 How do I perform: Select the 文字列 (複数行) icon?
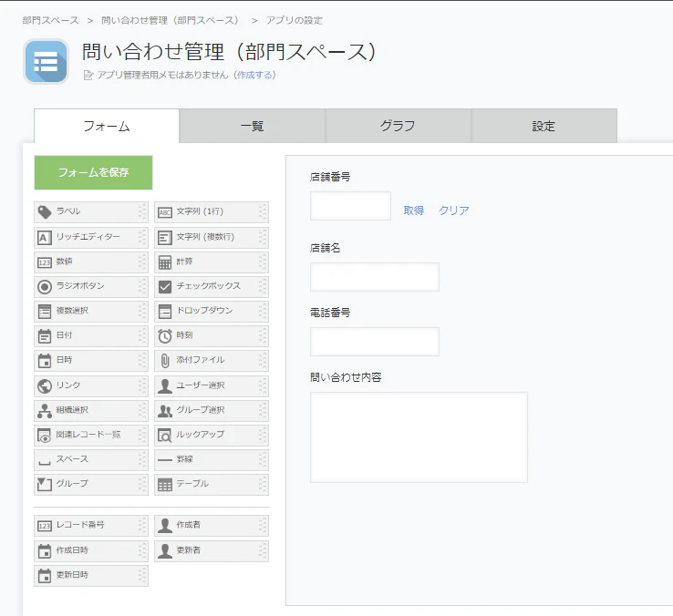[165, 237]
